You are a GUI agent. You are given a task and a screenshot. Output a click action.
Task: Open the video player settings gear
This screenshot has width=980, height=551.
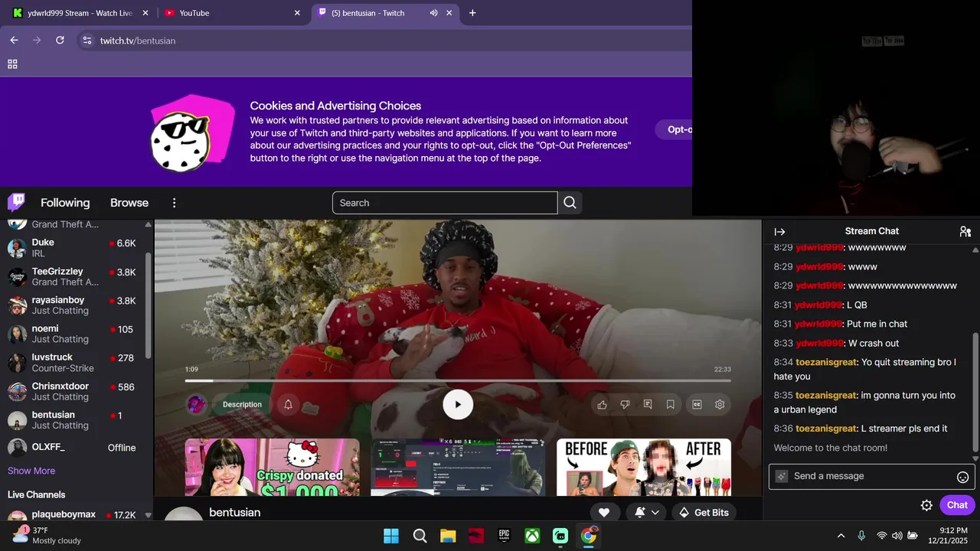720,405
